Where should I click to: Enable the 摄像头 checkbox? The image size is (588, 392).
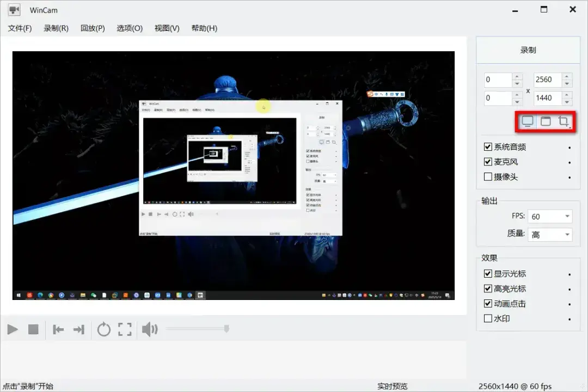(x=487, y=176)
